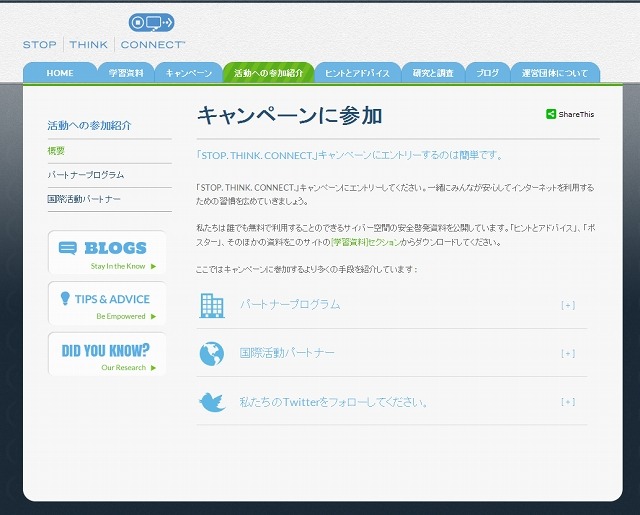Go to the HOME tab

[60, 73]
